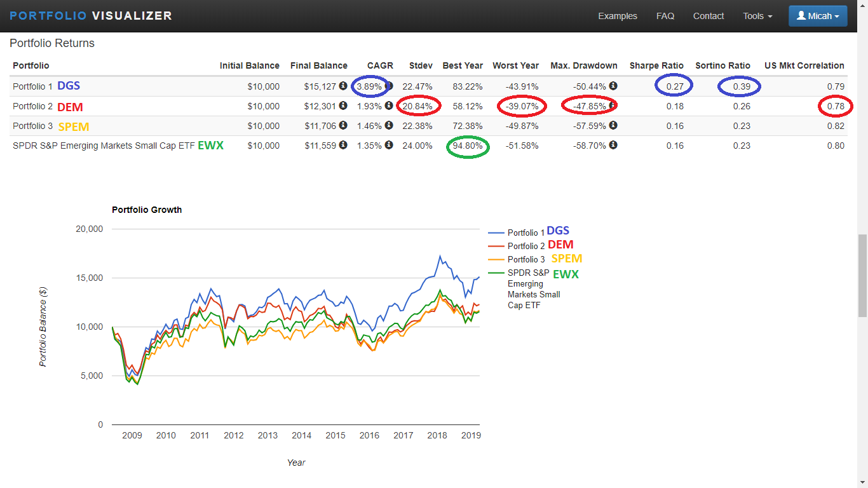Click the Worst Year column header
Image resolution: width=868 pixels, height=488 pixels.
(x=515, y=65)
